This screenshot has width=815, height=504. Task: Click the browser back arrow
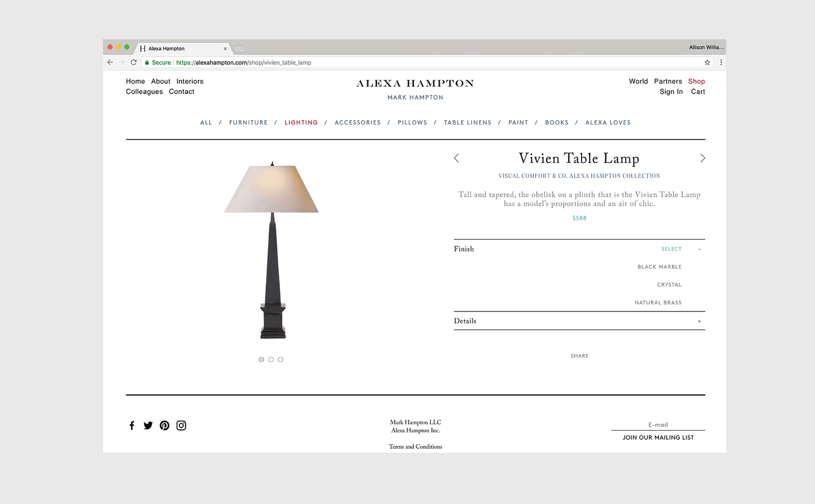coord(110,62)
